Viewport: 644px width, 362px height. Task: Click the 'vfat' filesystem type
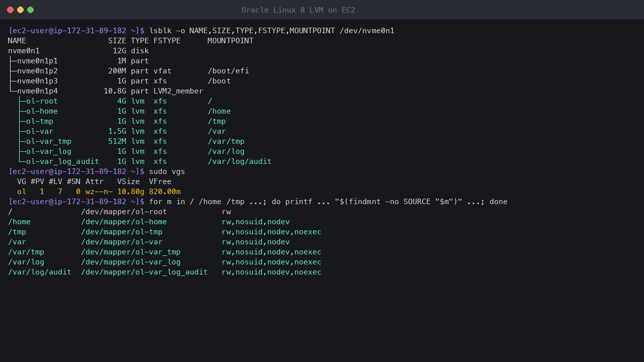163,71
